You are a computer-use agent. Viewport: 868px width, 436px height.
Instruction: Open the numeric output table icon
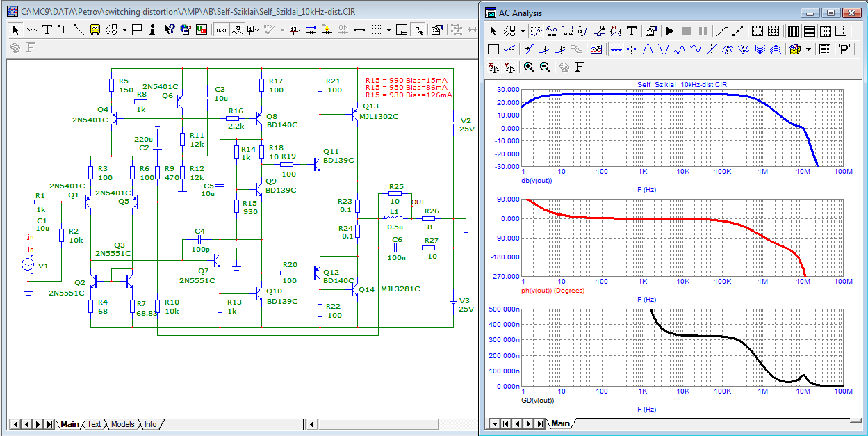(x=824, y=49)
